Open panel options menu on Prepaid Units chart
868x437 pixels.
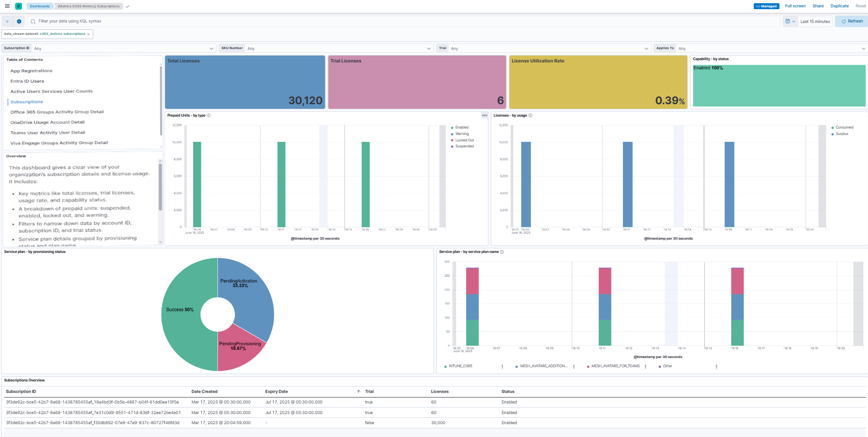[484, 116]
